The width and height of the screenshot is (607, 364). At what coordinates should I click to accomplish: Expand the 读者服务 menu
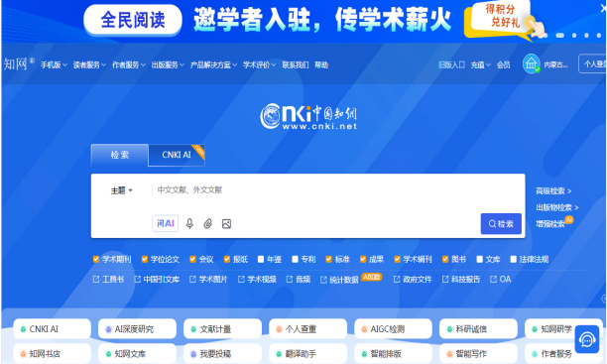[x=89, y=64]
